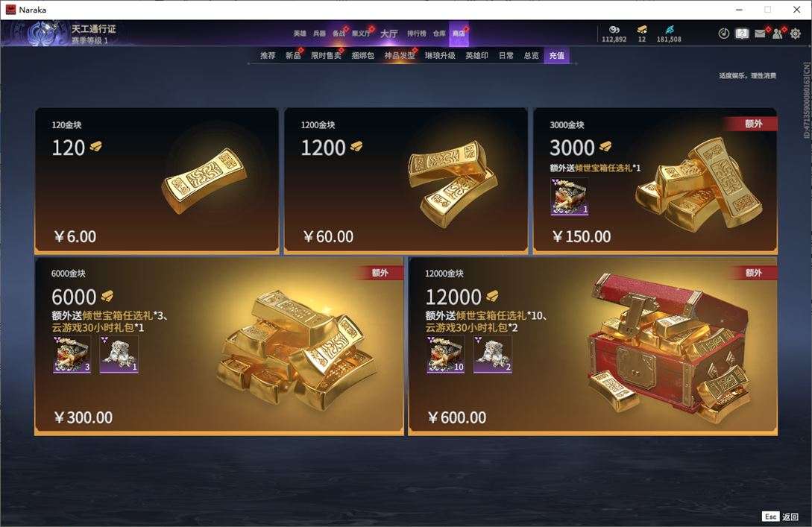Screen dimensions: 812x527
Task: Open the mail envelope icon
Action: (760, 34)
